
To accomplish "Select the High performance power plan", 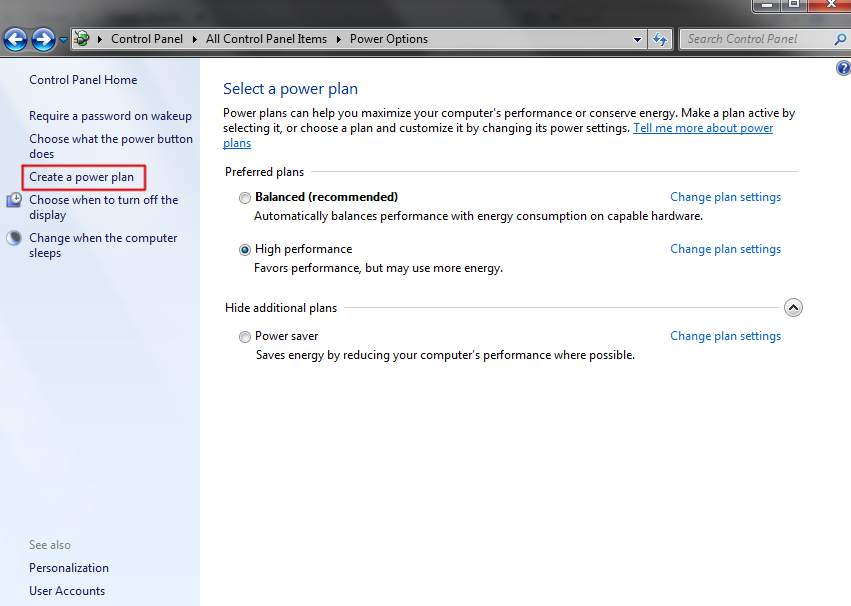I will coord(245,249).
